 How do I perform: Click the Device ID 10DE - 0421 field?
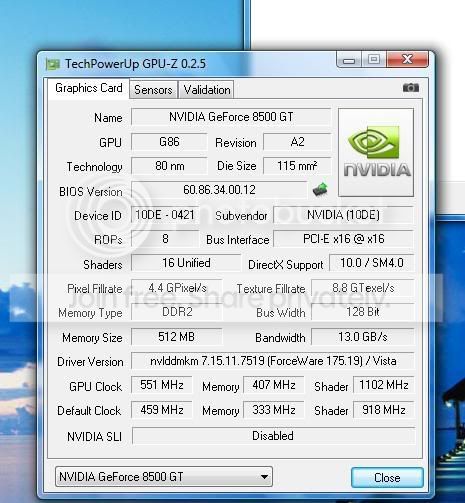pyautogui.click(x=165, y=215)
